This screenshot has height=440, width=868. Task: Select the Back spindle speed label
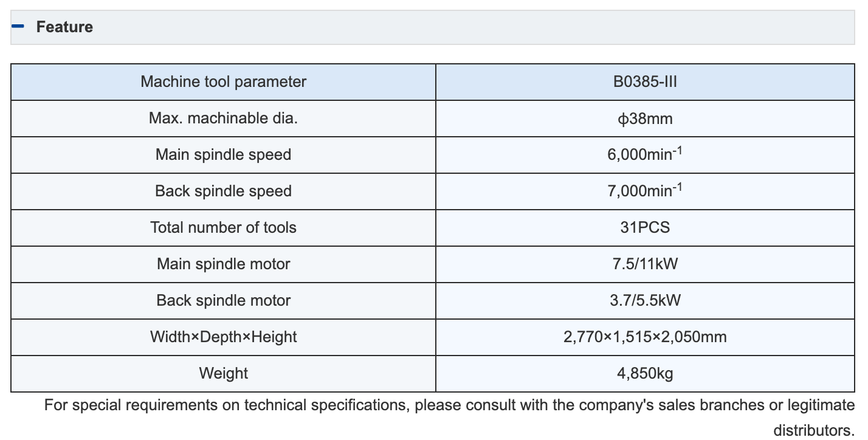[x=223, y=191]
